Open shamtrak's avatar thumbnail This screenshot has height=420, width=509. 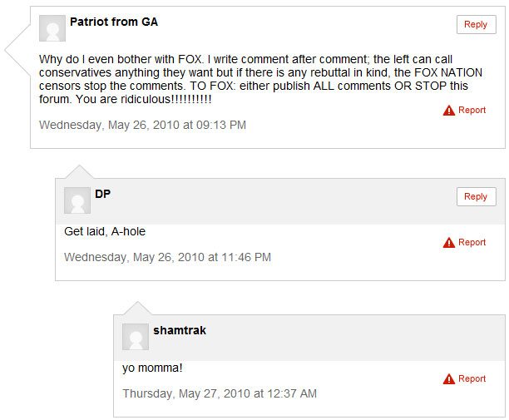coord(136,337)
